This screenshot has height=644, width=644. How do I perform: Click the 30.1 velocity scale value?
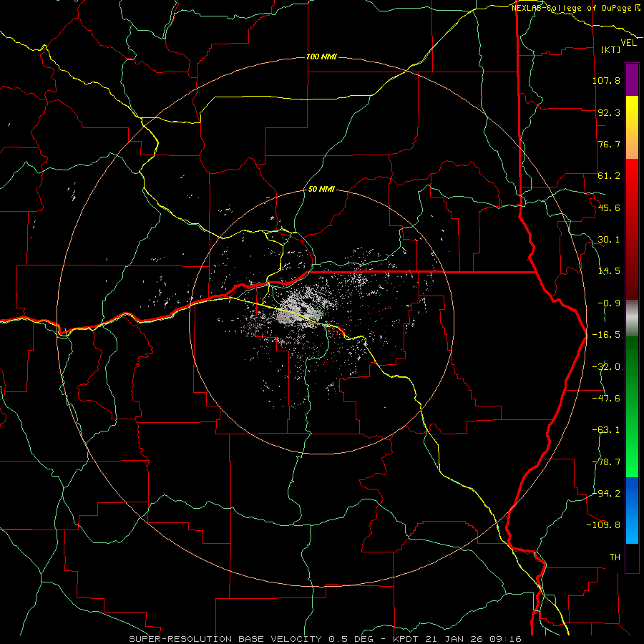(609, 240)
